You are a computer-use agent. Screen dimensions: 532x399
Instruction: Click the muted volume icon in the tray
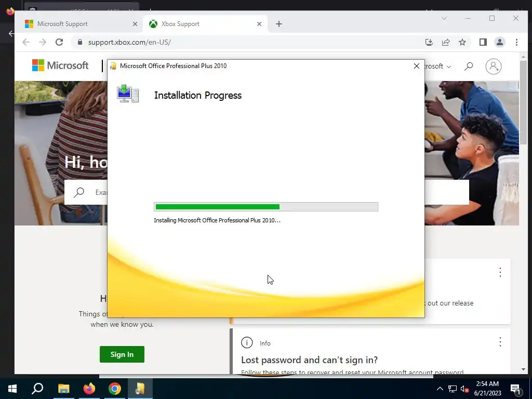tap(465, 389)
